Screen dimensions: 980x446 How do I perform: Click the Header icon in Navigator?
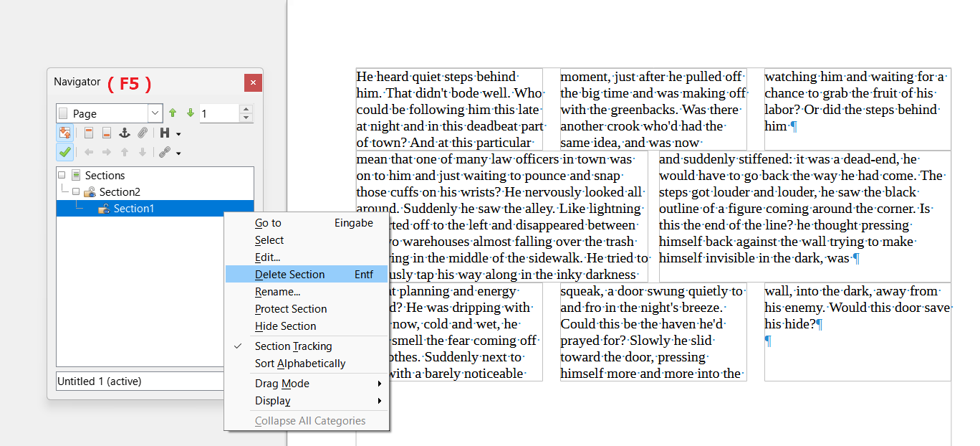pos(89,133)
